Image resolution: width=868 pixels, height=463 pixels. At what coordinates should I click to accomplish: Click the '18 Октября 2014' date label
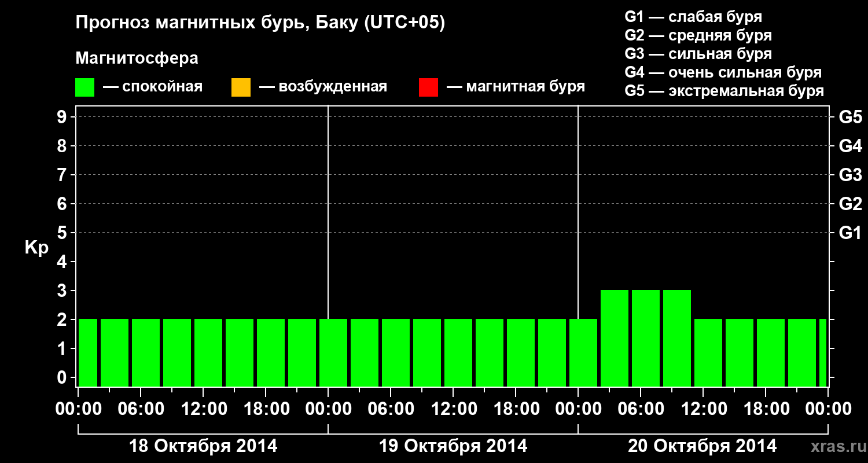(x=203, y=446)
